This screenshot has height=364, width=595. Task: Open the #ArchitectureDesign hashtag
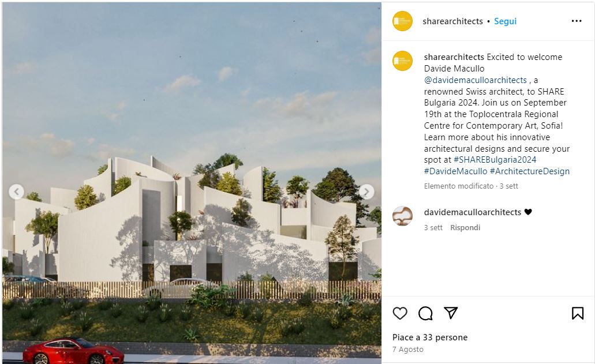530,171
